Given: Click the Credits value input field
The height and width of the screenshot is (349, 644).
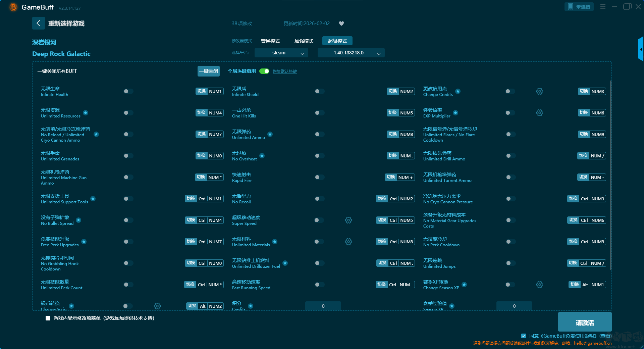Looking at the screenshot, I should (x=323, y=306).
